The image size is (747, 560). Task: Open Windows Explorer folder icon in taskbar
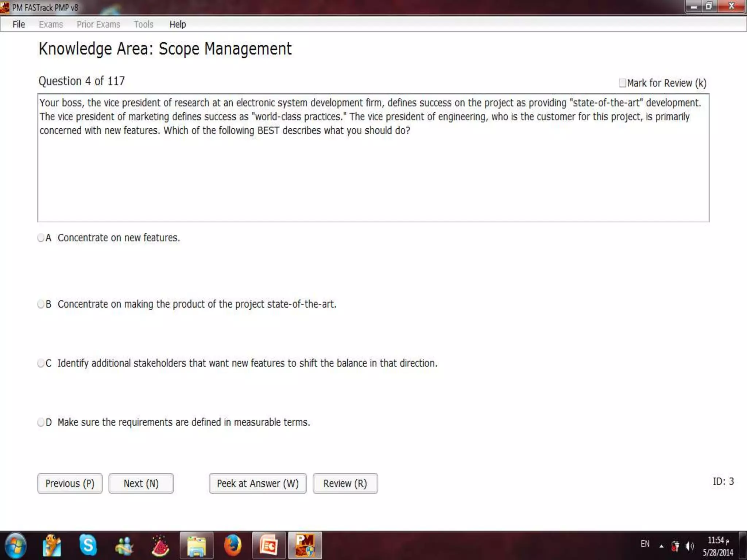(x=197, y=546)
